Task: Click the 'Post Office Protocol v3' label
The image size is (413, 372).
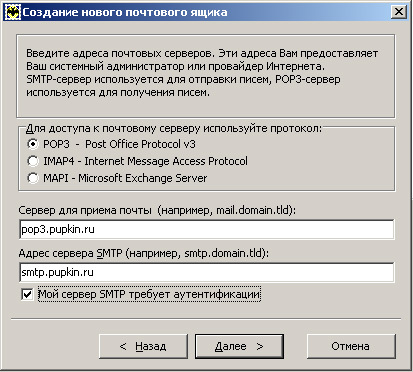Action: point(140,144)
